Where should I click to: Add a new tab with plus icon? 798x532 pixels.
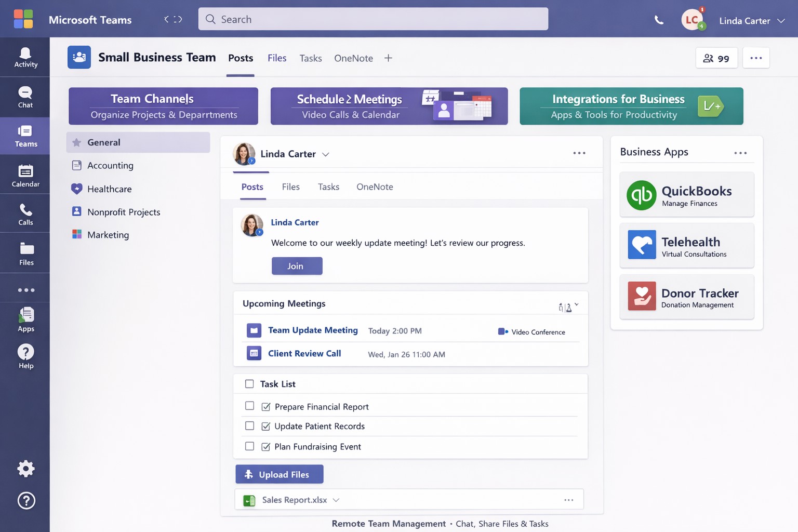[388, 58]
